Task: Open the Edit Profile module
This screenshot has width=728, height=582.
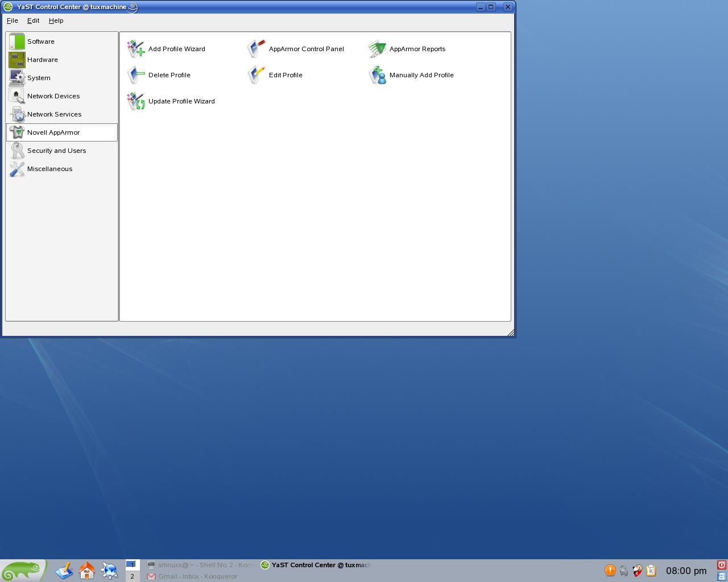Action: [x=275, y=75]
